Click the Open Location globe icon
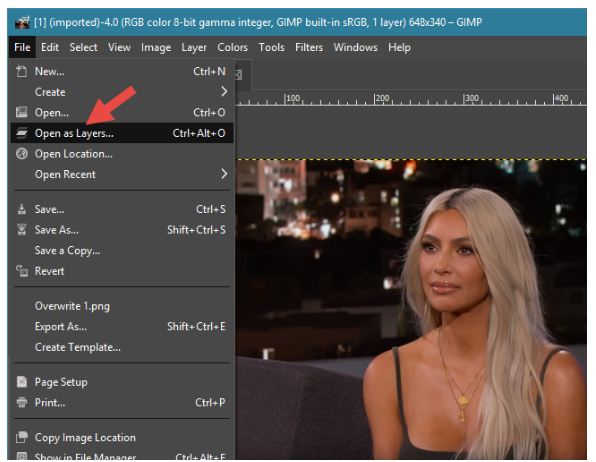The image size is (596, 462). 22,154
